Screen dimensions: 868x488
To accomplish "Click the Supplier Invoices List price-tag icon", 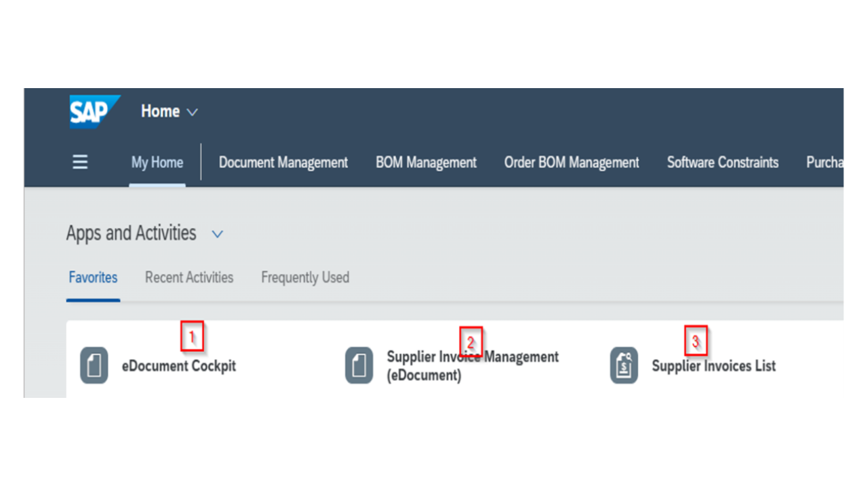I will [x=624, y=366].
